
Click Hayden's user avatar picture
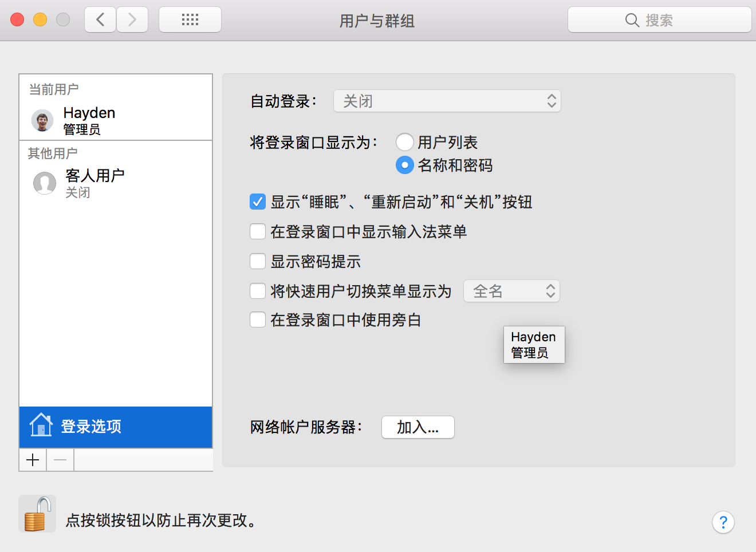[x=42, y=120]
